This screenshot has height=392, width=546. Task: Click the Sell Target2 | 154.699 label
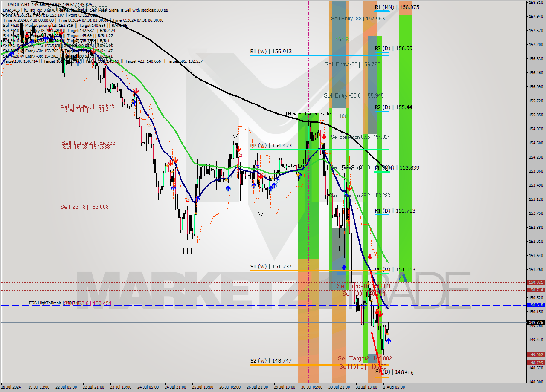coord(88,143)
